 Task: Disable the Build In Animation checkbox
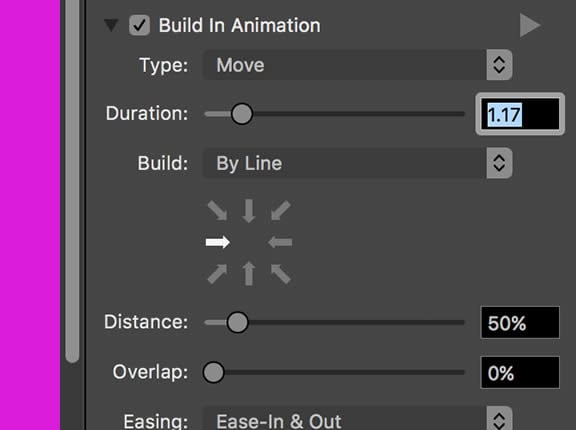point(139,25)
